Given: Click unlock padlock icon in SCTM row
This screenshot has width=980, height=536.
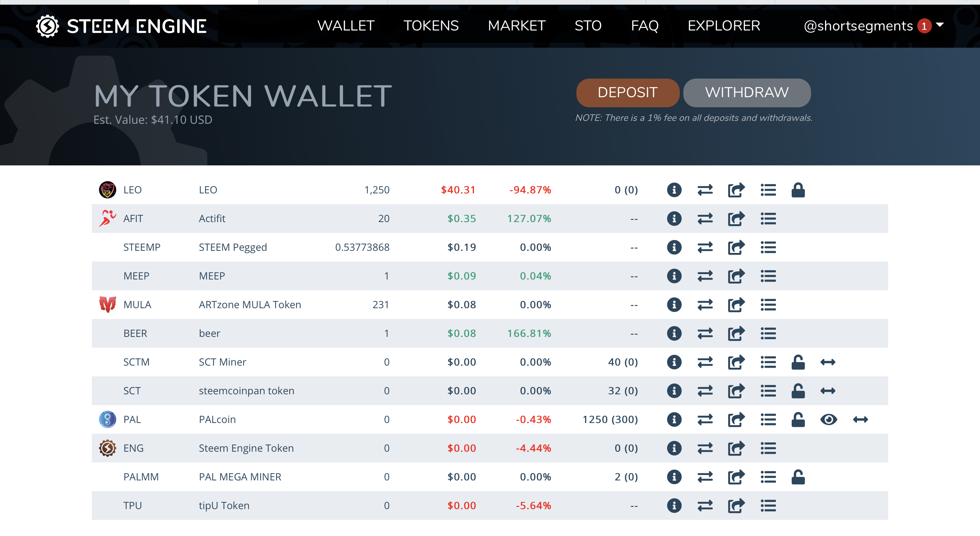Looking at the screenshot, I should 798,362.
